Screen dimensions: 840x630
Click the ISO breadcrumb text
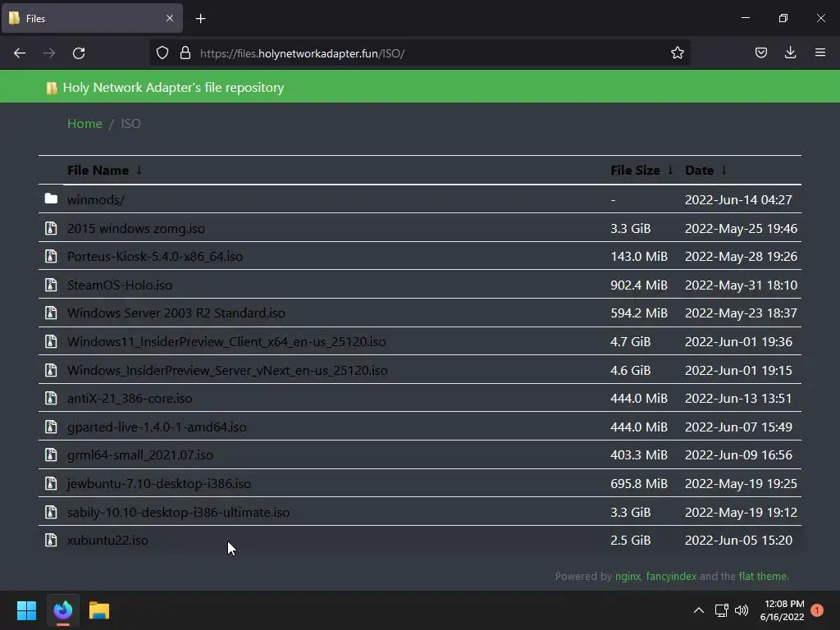click(130, 123)
